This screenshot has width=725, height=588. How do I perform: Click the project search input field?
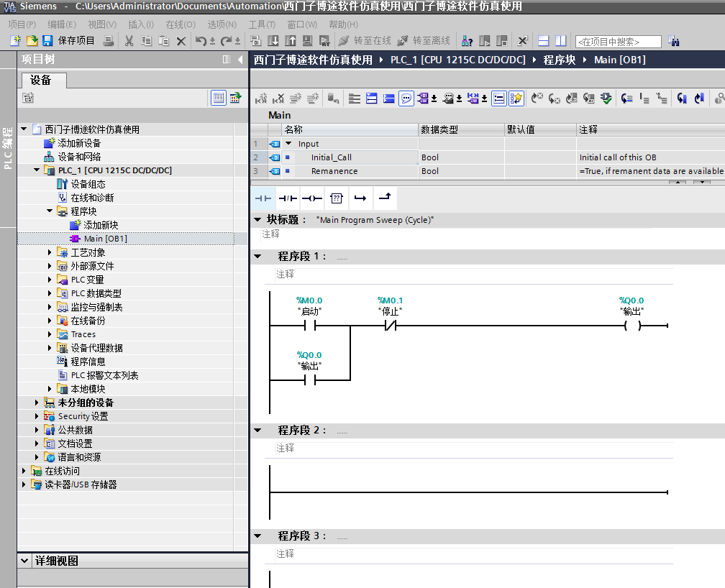pos(619,42)
